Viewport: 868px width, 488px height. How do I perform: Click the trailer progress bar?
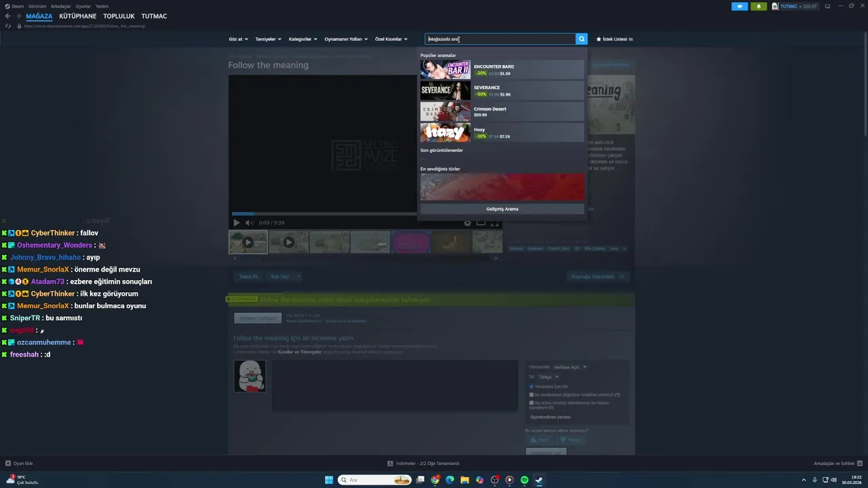click(324, 213)
